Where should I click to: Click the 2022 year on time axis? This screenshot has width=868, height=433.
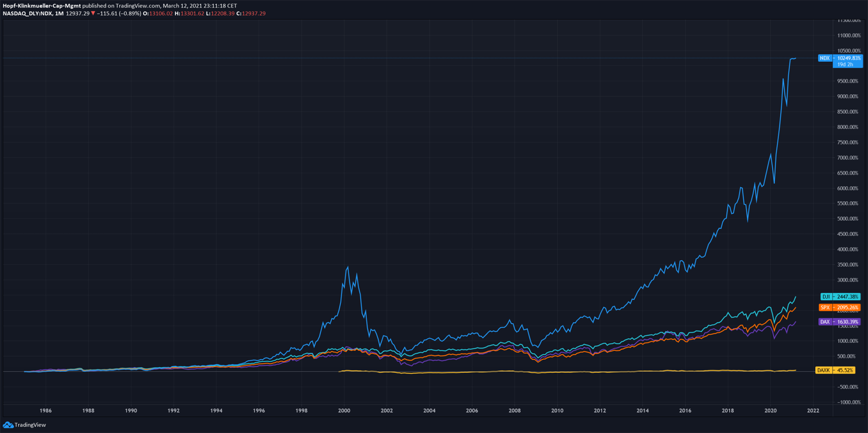(813, 410)
